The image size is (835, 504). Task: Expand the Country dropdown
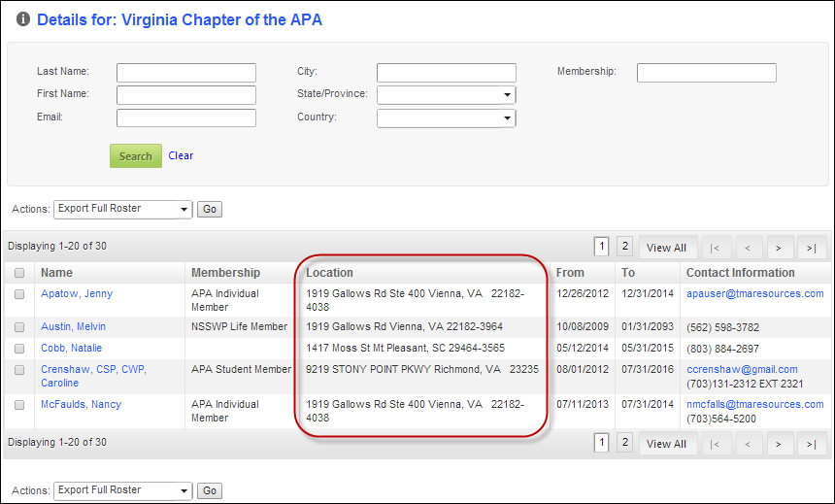(447, 118)
